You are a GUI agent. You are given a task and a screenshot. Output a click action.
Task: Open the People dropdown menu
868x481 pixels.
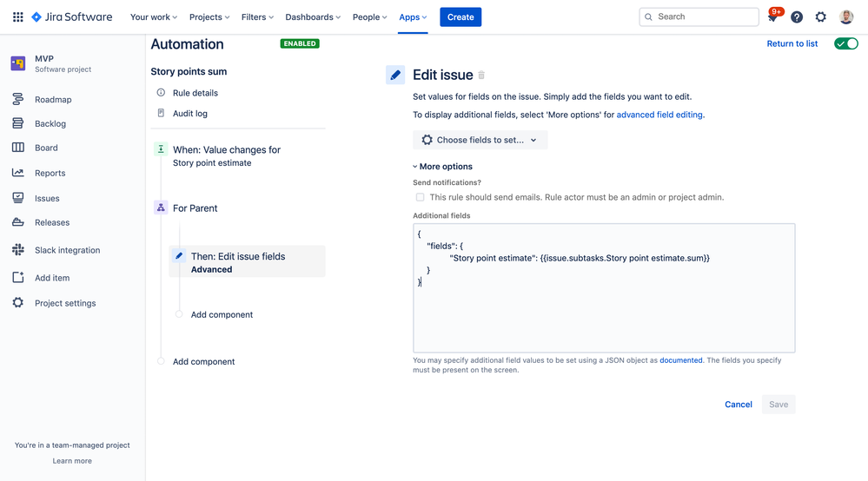(x=370, y=17)
